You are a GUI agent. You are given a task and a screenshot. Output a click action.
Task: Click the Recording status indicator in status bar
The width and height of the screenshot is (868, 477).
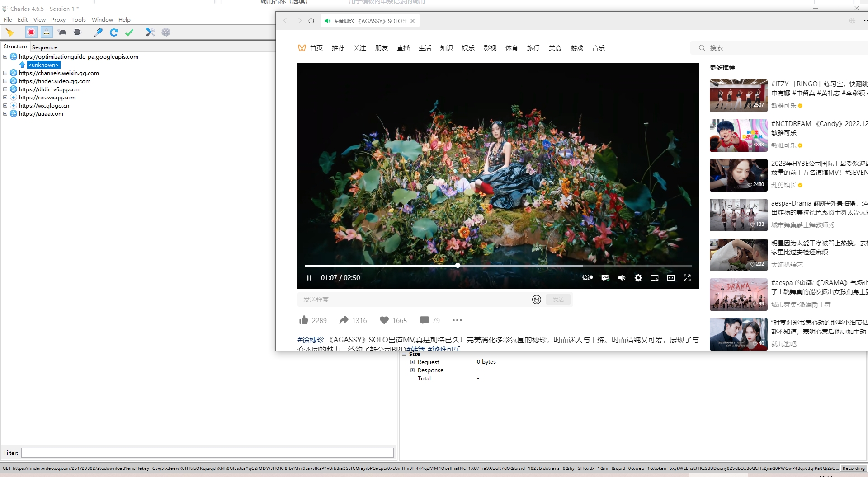[853, 468]
